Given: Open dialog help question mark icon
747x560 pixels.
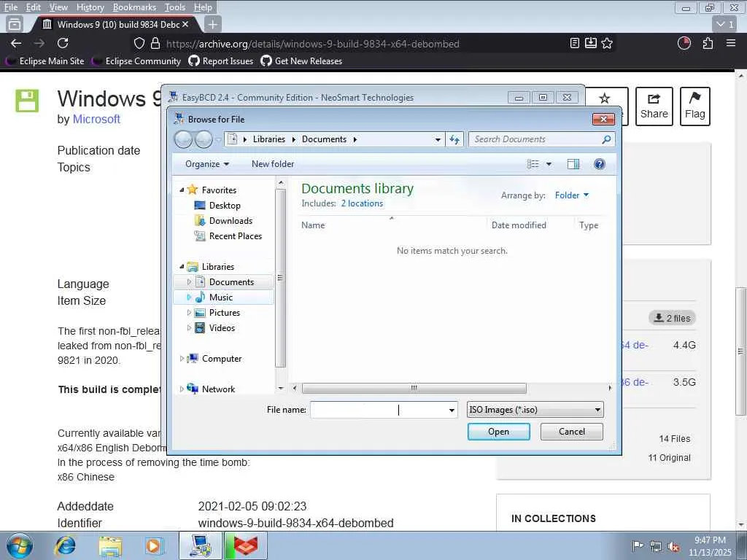Looking at the screenshot, I should (x=600, y=164).
